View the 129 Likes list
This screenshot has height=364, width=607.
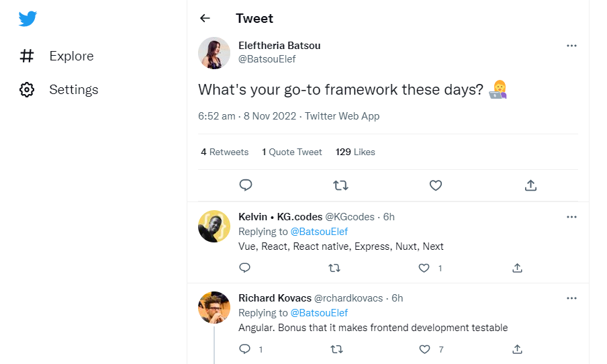click(x=355, y=152)
